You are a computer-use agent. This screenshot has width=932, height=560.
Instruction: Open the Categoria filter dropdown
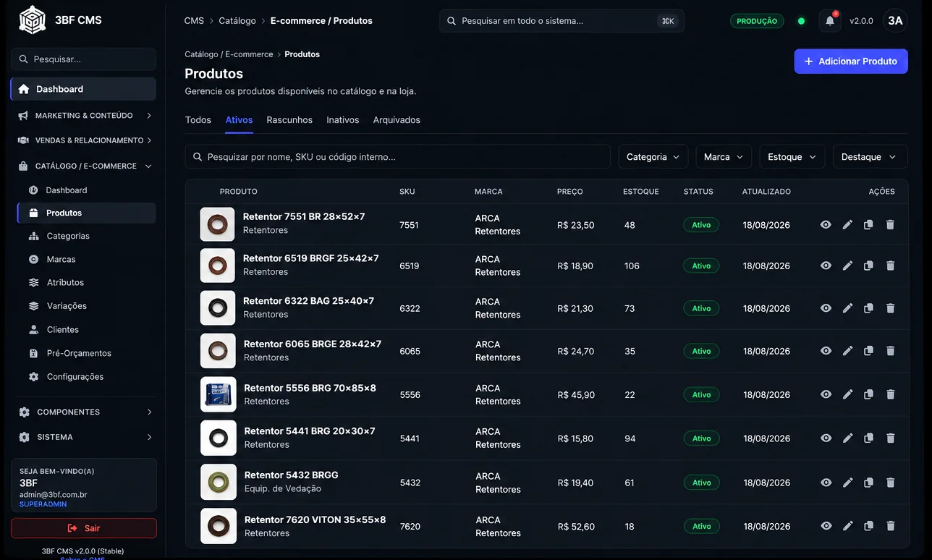[x=653, y=157]
